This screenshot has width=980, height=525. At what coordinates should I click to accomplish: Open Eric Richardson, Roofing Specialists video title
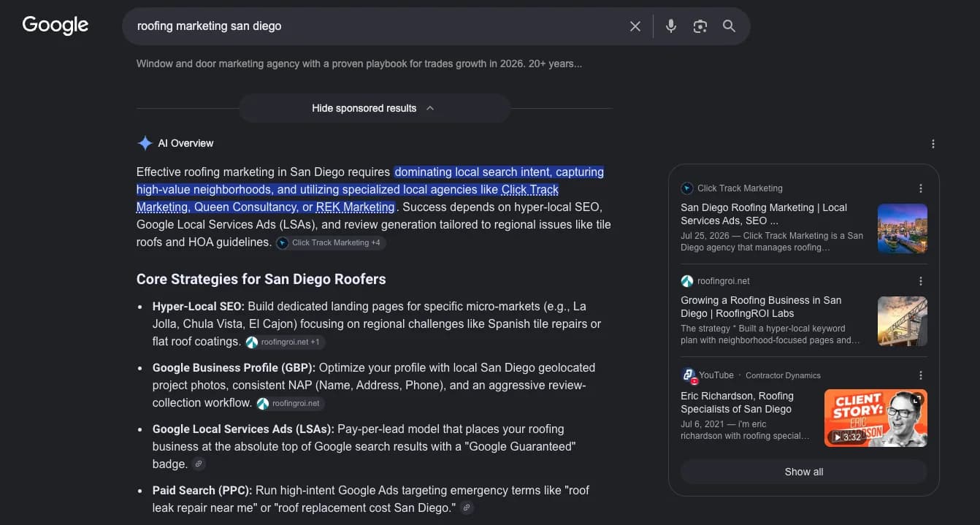(x=737, y=402)
